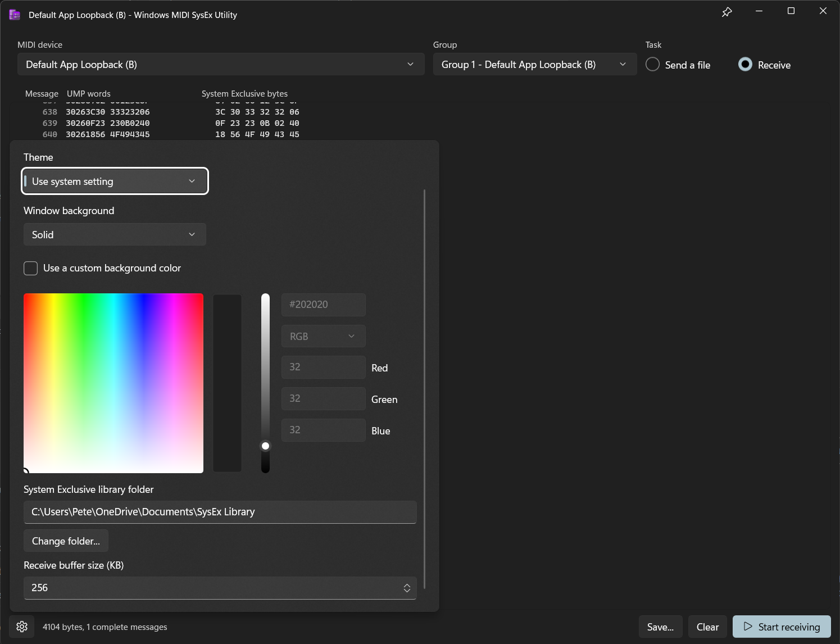Click the status text '4104 bytes, 1 complete messages'
The width and height of the screenshot is (840, 644).
click(105, 627)
